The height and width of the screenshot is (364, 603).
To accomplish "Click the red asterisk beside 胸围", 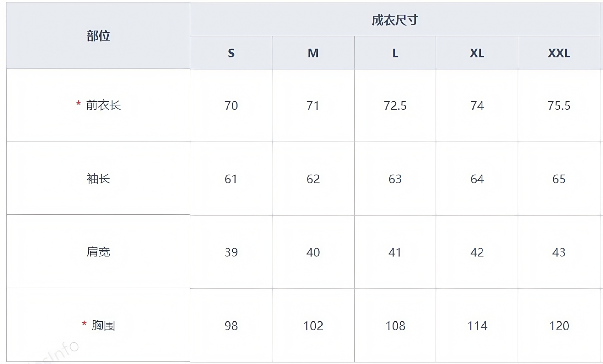I will point(84,324).
